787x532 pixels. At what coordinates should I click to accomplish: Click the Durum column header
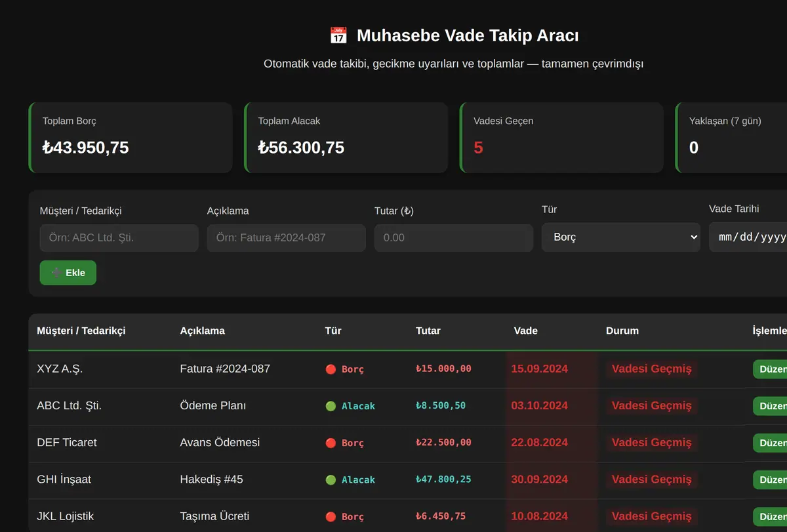pos(622,331)
